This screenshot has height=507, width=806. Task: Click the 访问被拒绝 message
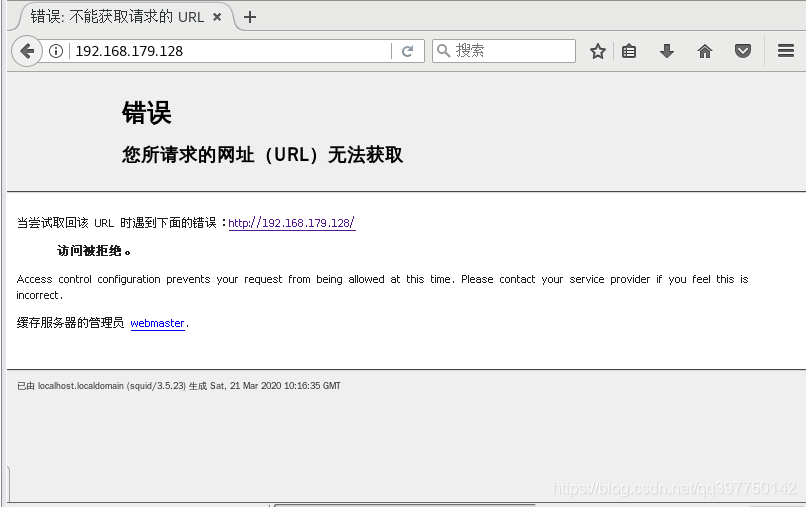(x=94, y=251)
